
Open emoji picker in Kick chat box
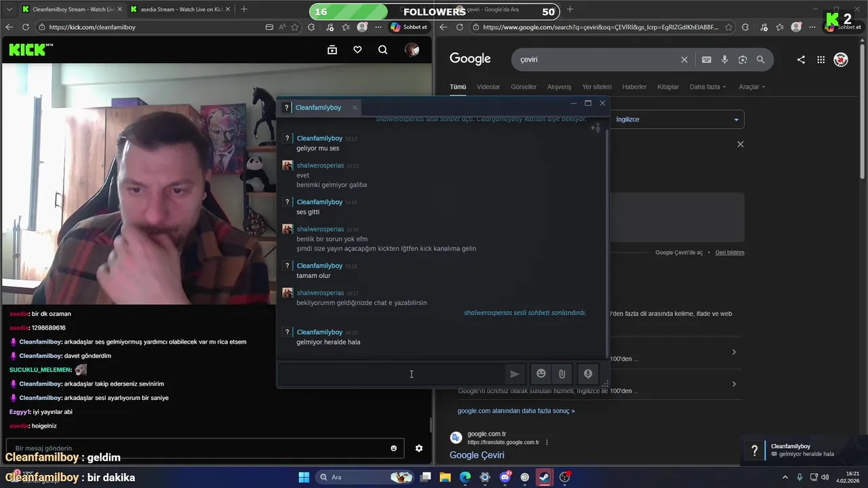(393, 448)
